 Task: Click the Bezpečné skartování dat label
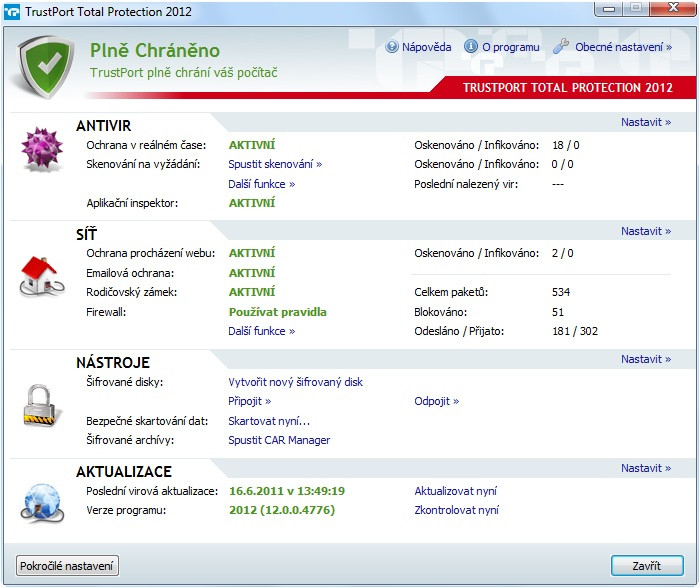(147, 421)
